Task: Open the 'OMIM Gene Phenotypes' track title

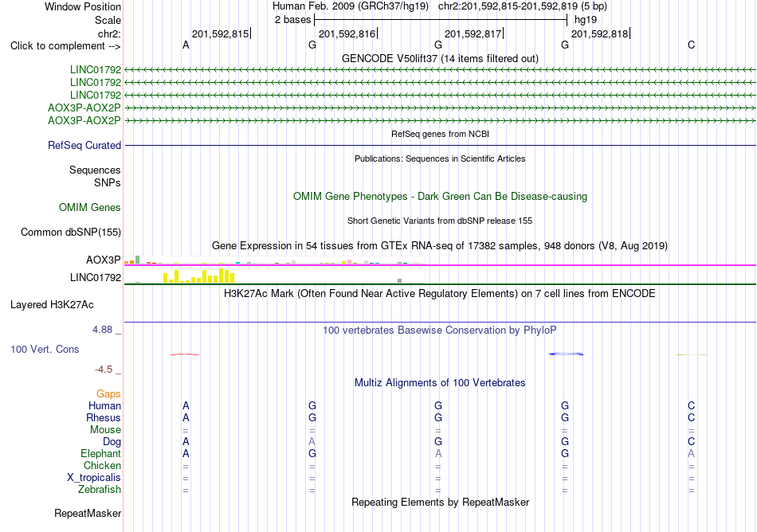Action: [x=440, y=196]
